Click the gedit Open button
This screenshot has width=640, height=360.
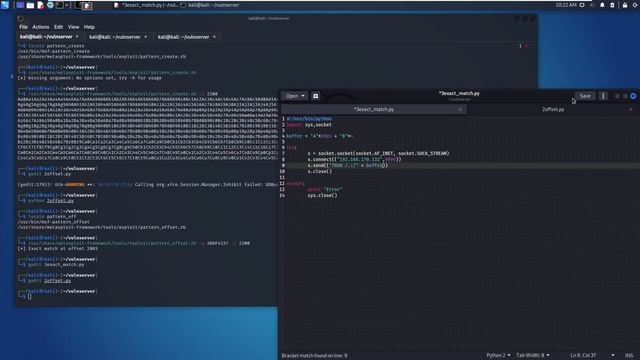pos(291,96)
